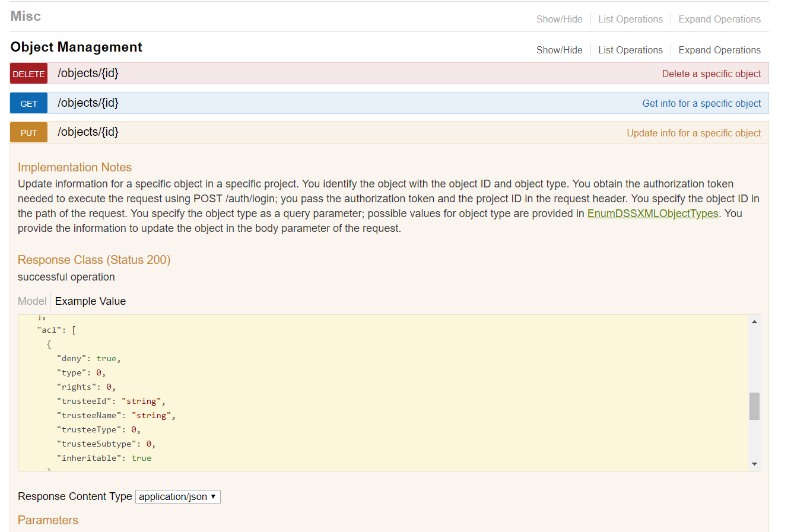Toggle Show/Hide for the Misc section
810x532 pixels.
pyautogui.click(x=558, y=18)
